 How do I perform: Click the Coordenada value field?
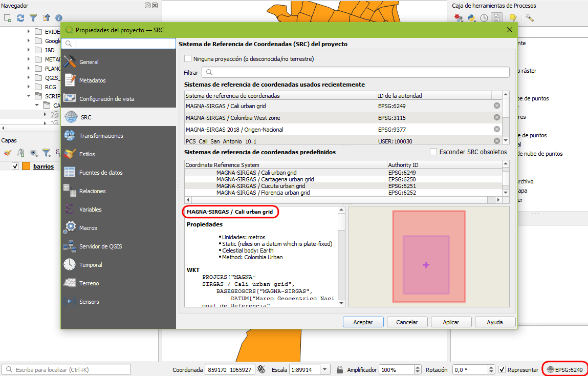pyautogui.click(x=230, y=370)
